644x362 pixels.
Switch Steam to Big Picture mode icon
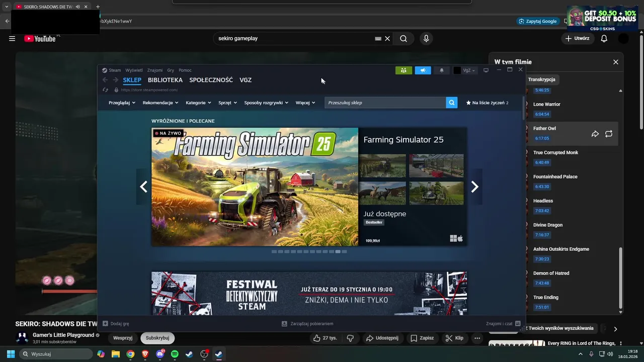point(486,70)
